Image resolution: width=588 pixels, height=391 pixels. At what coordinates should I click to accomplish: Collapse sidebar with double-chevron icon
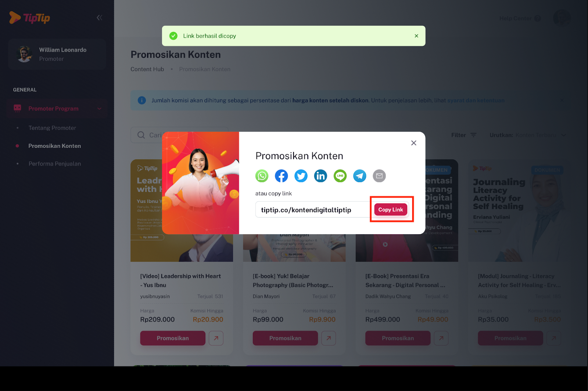[x=99, y=18]
